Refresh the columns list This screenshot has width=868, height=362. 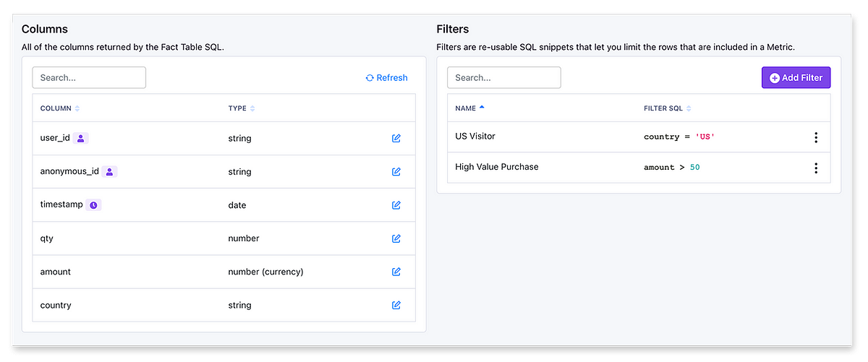(387, 78)
